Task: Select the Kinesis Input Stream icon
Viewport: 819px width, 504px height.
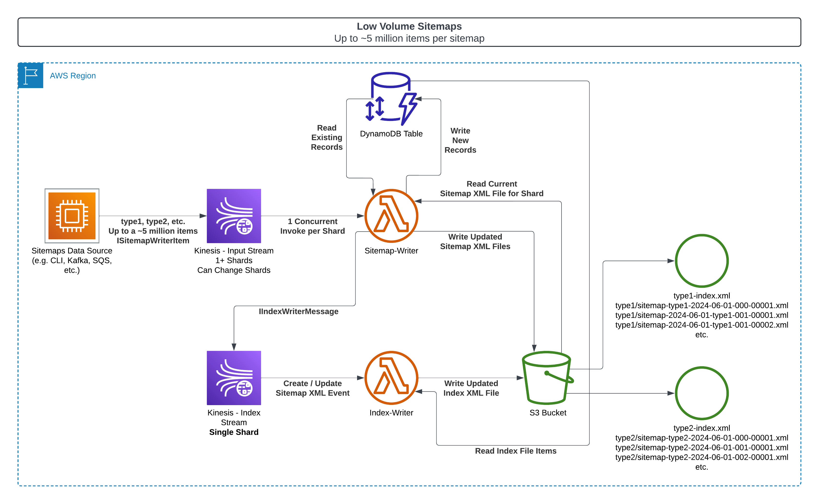Action: (234, 216)
